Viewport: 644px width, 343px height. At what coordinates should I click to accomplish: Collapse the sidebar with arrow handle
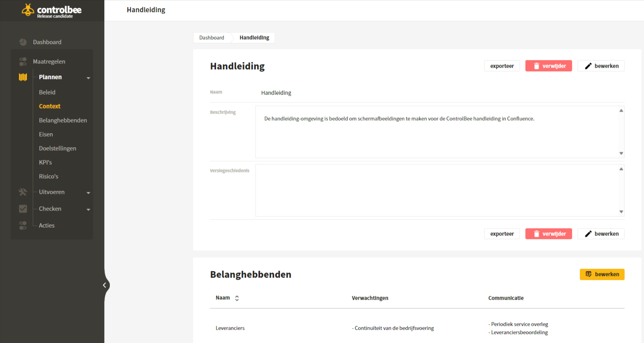point(104,285)
